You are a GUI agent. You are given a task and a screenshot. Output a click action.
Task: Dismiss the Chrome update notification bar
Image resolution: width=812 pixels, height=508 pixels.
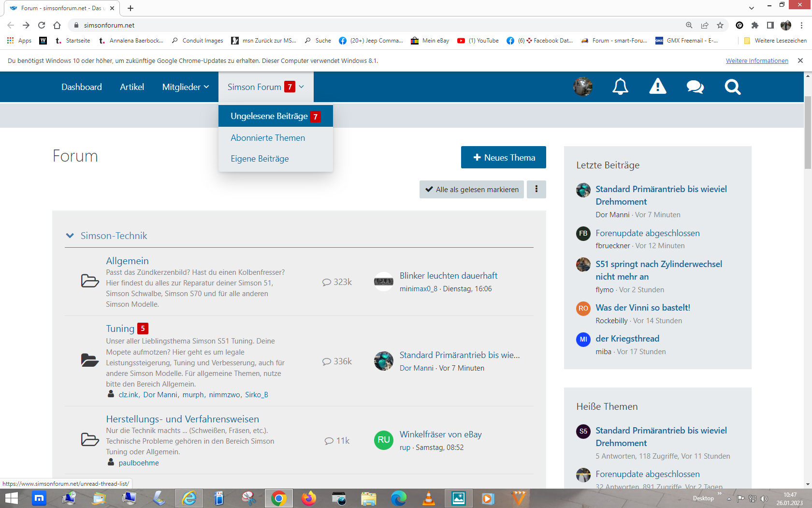click(x=800, y=60)
